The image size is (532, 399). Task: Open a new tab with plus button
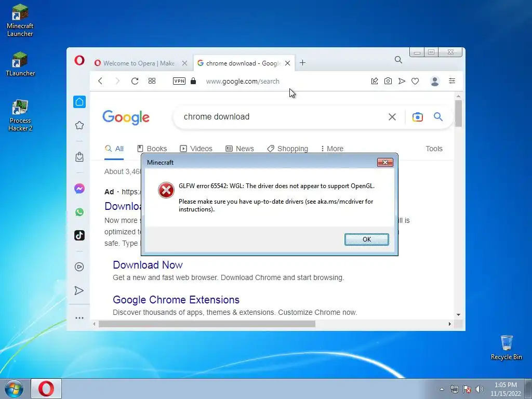303,63
